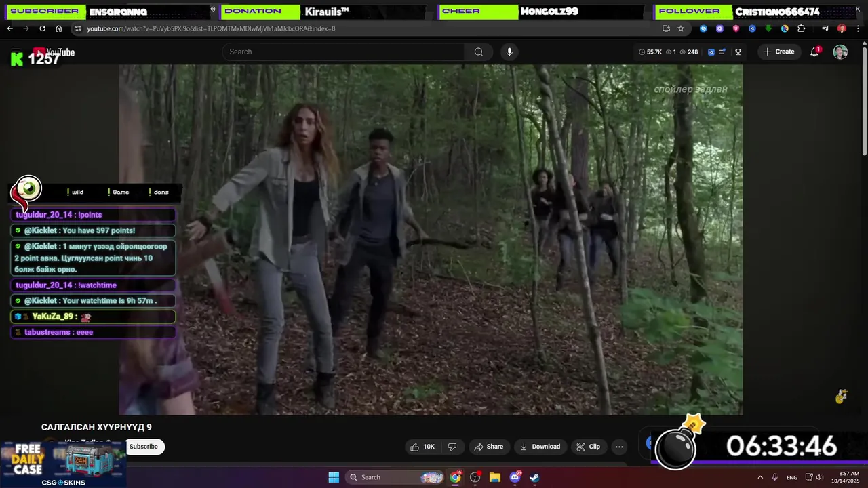Click the YouTube search box
Image resolution: width=868 pixels, height=488 pixels.
343,52
